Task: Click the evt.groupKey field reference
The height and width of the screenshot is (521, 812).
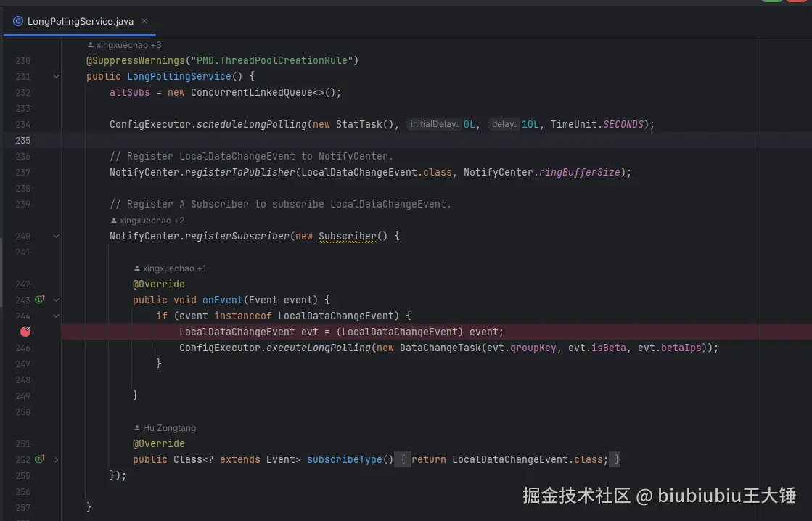Action: [522, 348]
